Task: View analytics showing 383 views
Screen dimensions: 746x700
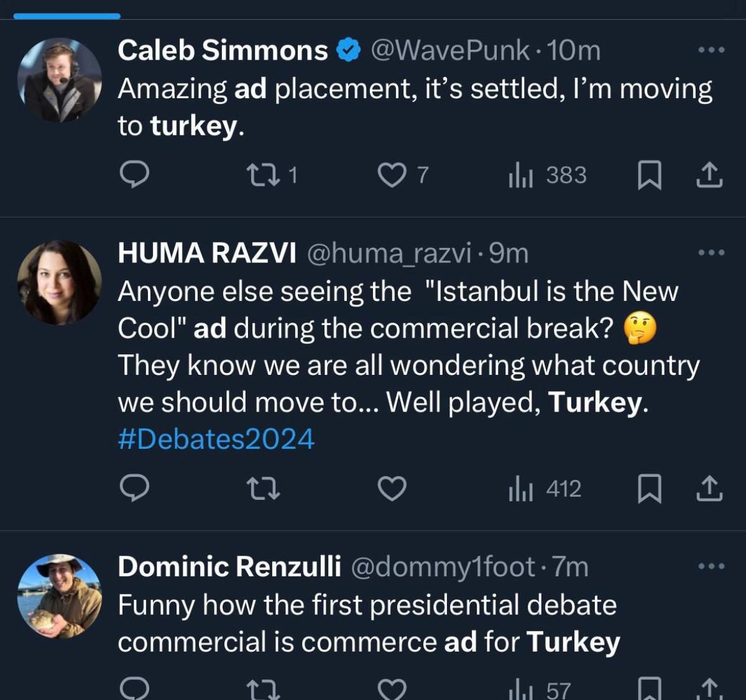Action: 548,175
